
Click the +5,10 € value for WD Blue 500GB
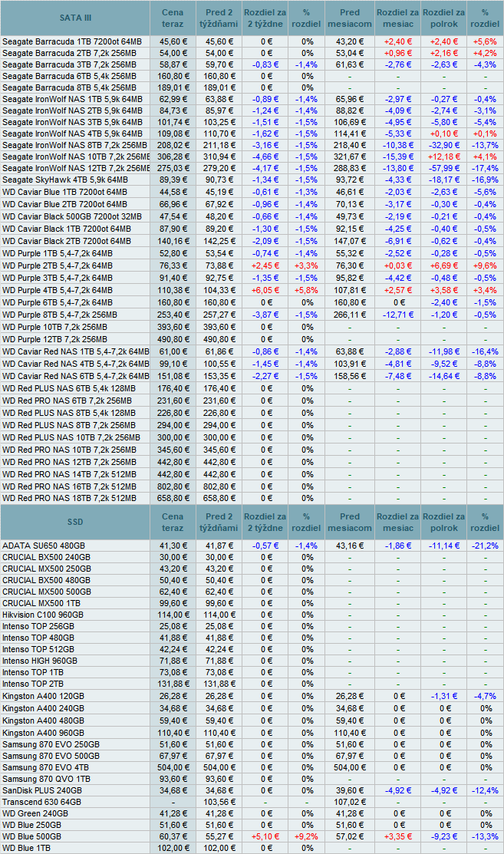pos(265,836)
